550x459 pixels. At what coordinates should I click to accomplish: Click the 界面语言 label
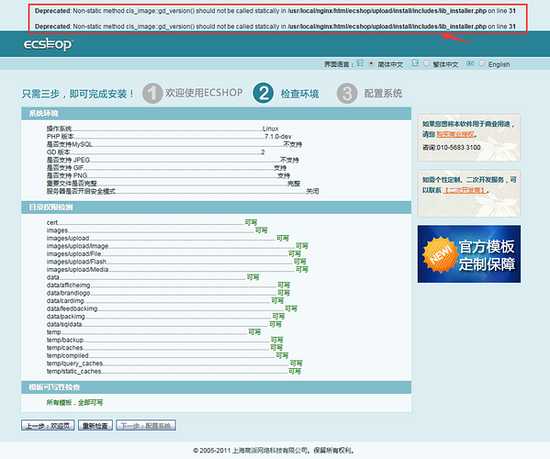coord(338,64)
